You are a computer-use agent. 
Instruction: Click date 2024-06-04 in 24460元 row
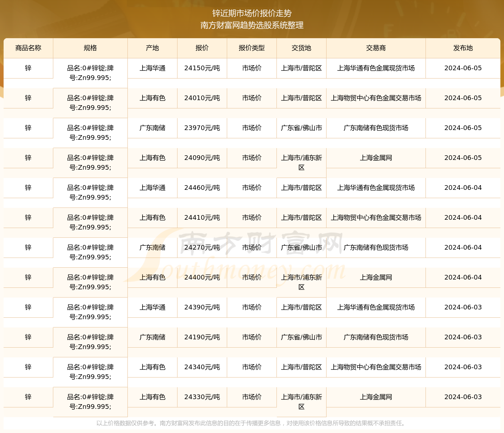[x=463, y=188]
